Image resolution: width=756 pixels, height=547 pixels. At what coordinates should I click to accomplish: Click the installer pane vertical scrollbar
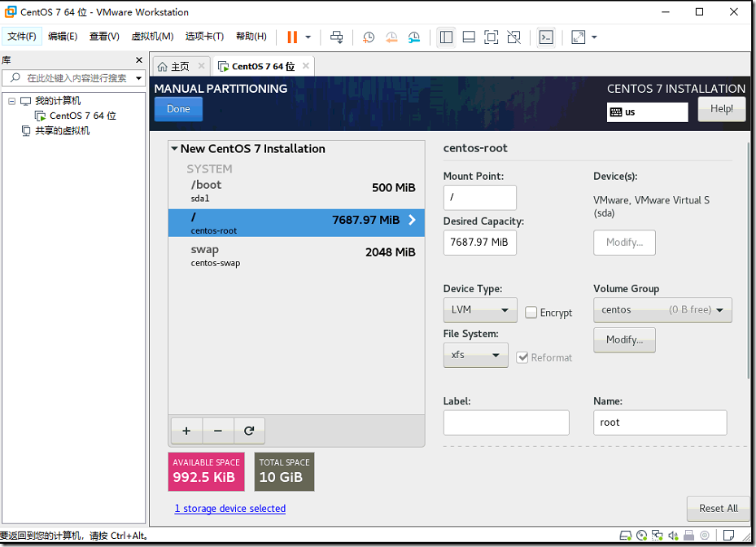(x=748, y=260)
